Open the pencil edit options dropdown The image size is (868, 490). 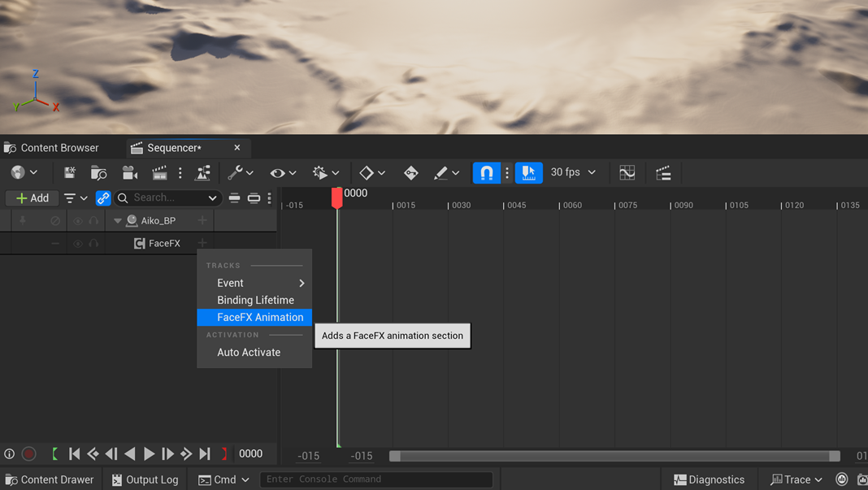(446, 173)
